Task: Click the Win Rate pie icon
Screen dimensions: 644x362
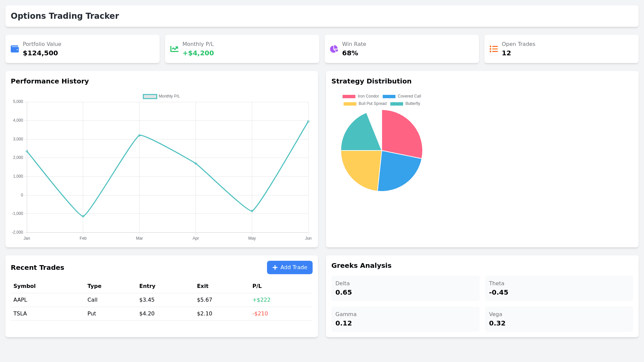Action: 334,49
